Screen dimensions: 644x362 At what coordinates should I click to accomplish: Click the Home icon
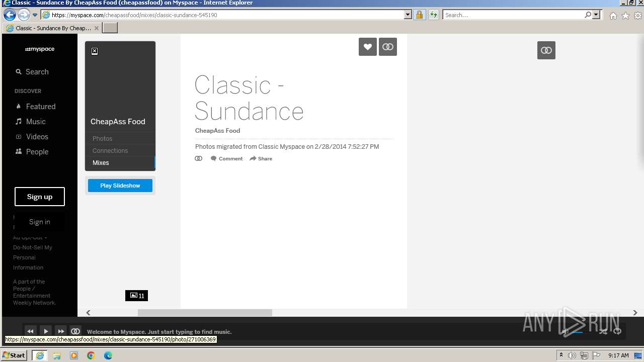pos(613,16)
